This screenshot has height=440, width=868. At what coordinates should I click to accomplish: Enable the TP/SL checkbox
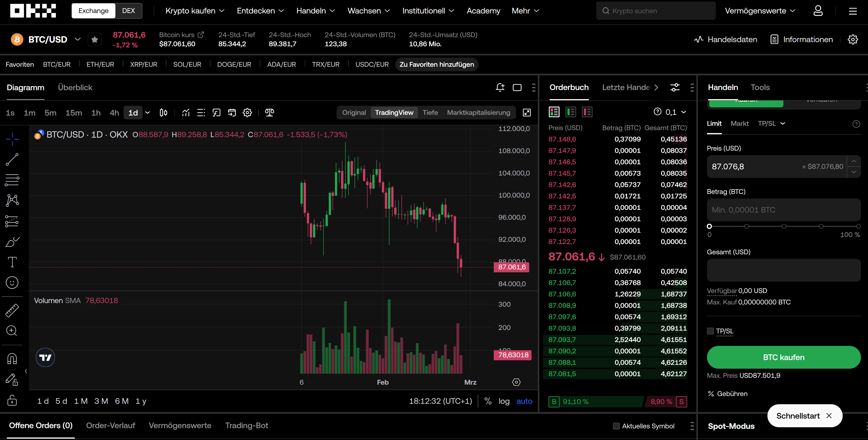point(710,331)
